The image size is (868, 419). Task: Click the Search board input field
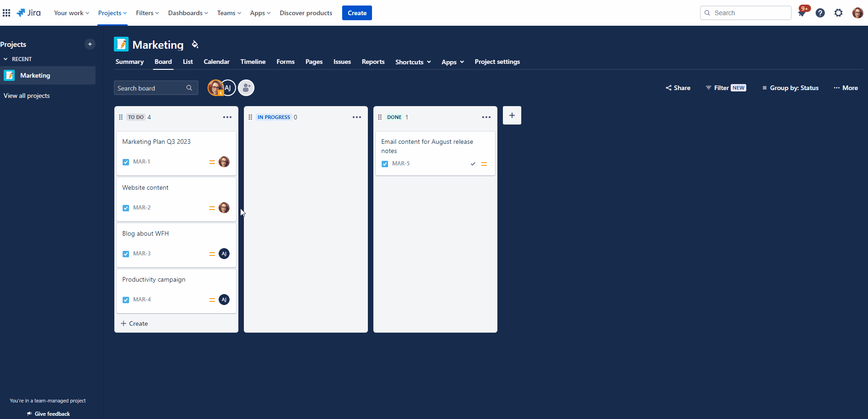point(156,88)
